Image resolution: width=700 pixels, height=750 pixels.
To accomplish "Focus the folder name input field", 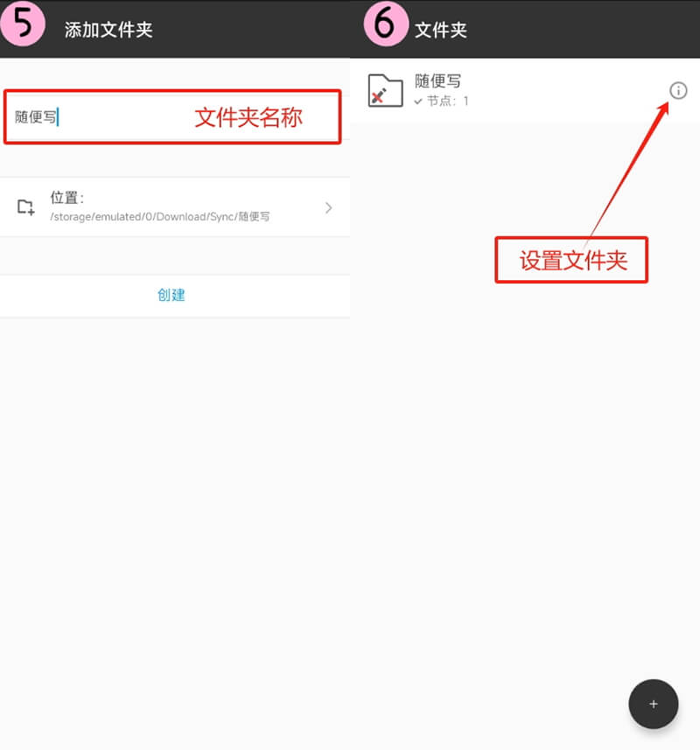I will coord(172,116).
